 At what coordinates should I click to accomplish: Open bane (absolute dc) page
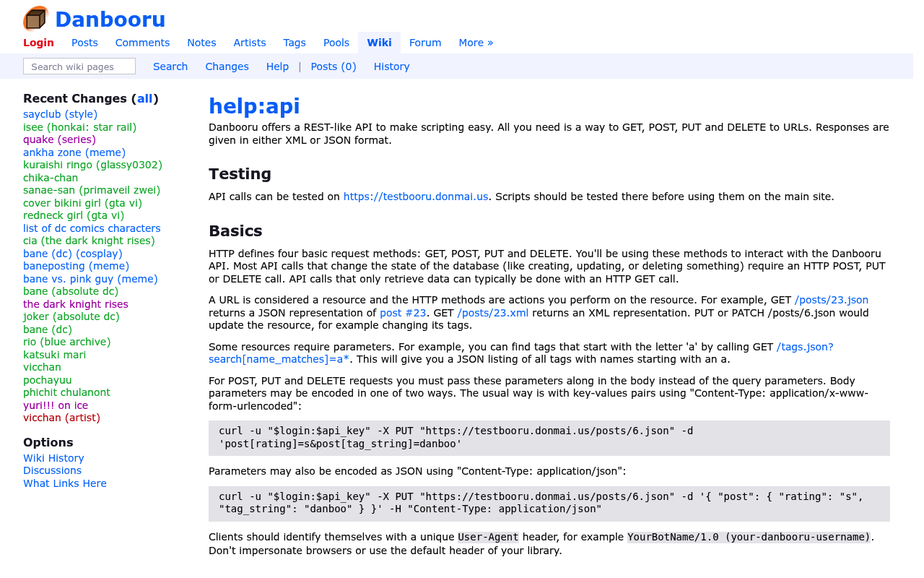tap(71, 291)
